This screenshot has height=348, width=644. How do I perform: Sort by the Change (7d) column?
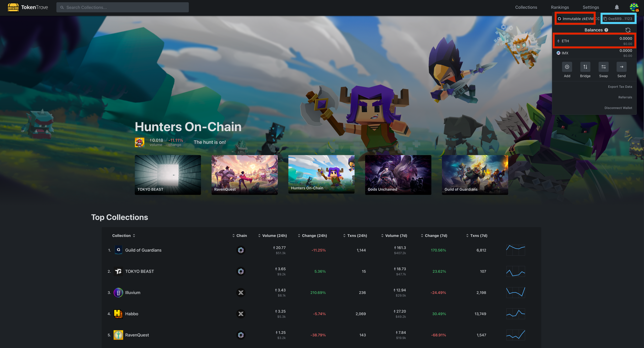point(434,236)
